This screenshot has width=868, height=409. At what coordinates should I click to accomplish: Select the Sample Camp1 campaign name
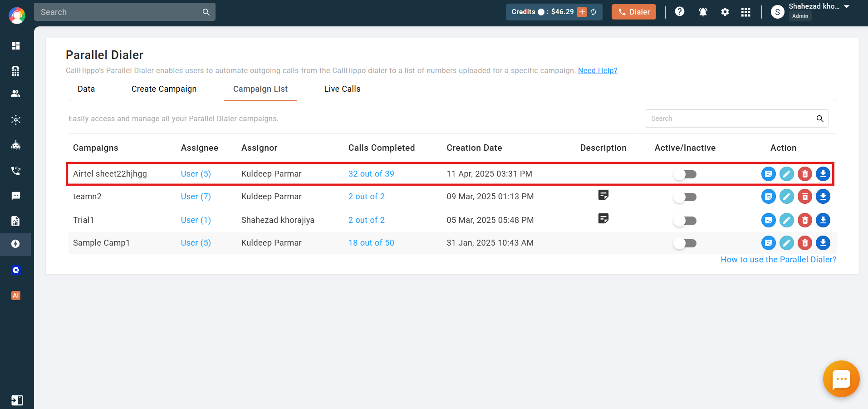pyautogui.click(x=101, y=243)
